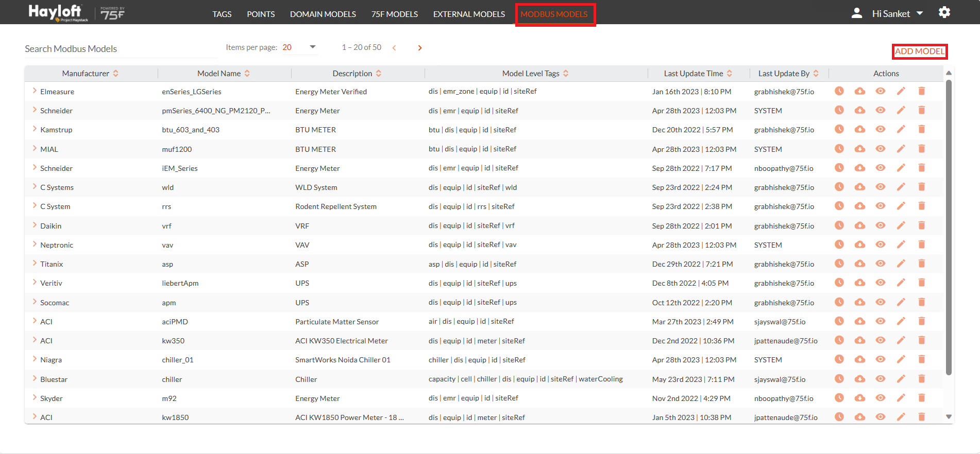Expand the Neptronic row chevron

point(35,244)
